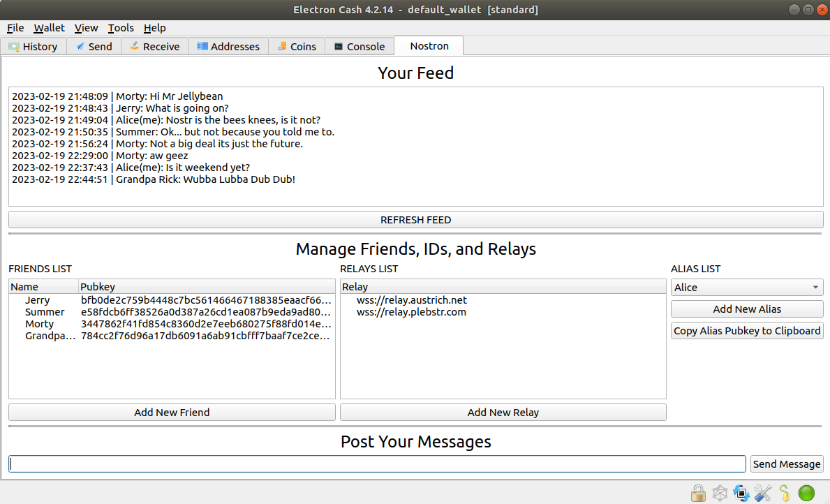Click pubkey starting with 3447862f41fd
Screen dimensions: 830x504
(206, 323)
